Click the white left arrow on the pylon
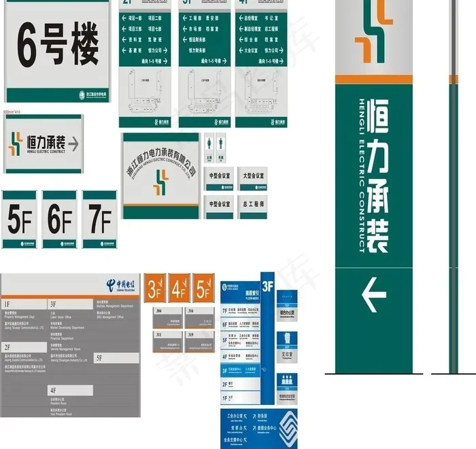The height and width of the screenshot is (449, 476). pos(374,295)
